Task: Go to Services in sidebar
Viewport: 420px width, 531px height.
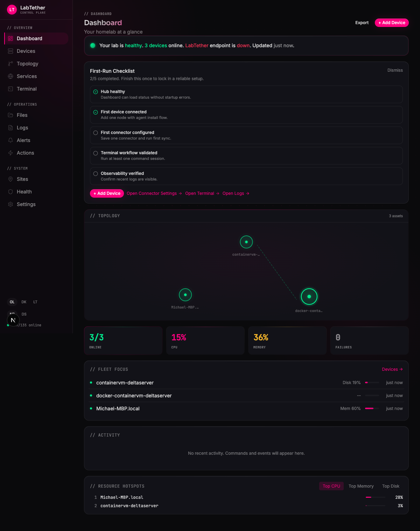Action: click(x=36, y=76)
